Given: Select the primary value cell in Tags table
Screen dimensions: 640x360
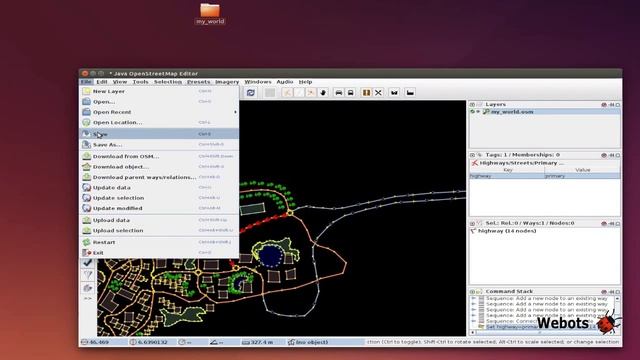Looking at the screenshot, I should [582, 176].
